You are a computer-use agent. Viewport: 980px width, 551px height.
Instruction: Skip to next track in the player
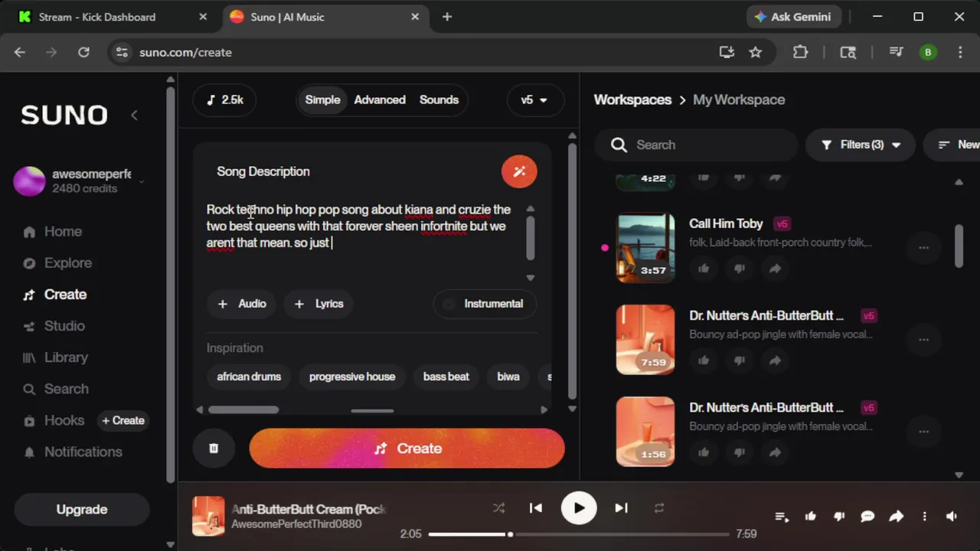click(x=622, y=508)
